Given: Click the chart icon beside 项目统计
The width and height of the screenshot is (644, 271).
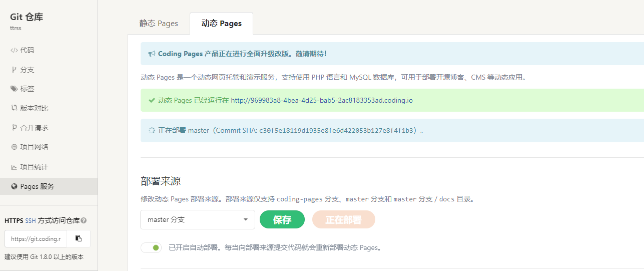Looking at the screenshot, I should point(14,167).
